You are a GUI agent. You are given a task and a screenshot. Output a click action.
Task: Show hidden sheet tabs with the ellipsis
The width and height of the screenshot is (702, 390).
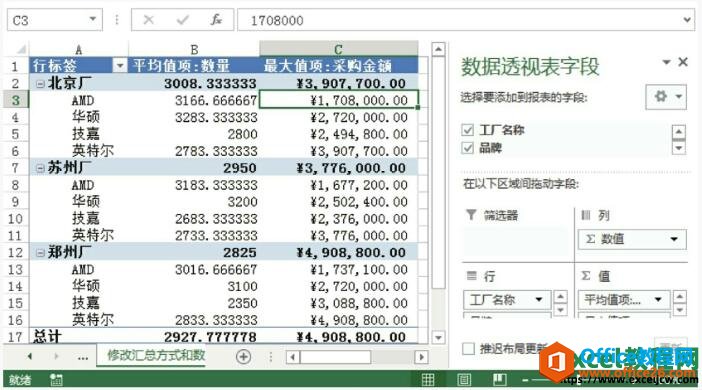click(82, 357)
